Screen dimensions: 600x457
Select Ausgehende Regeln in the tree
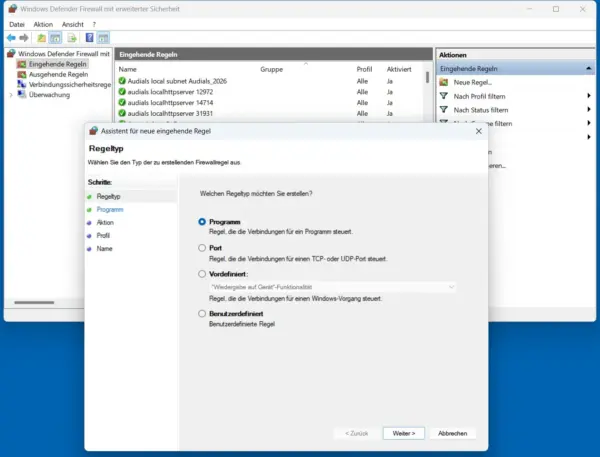[x=59, y=74]
